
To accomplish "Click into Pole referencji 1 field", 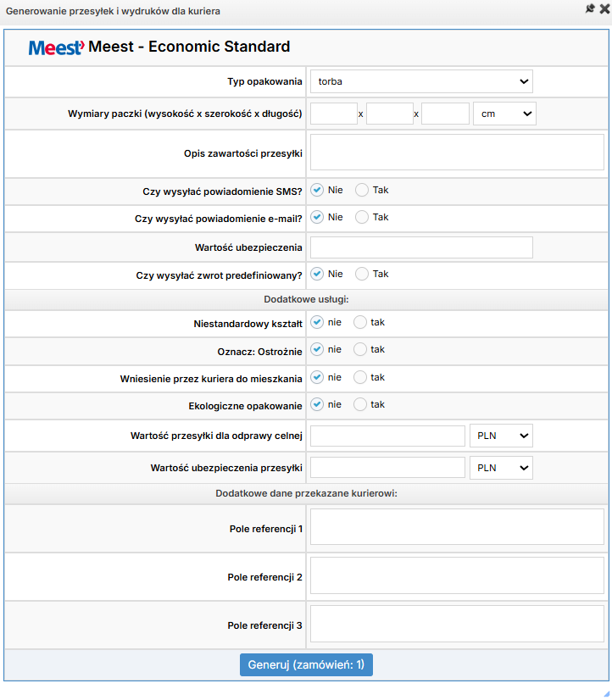I will [457, 527].
